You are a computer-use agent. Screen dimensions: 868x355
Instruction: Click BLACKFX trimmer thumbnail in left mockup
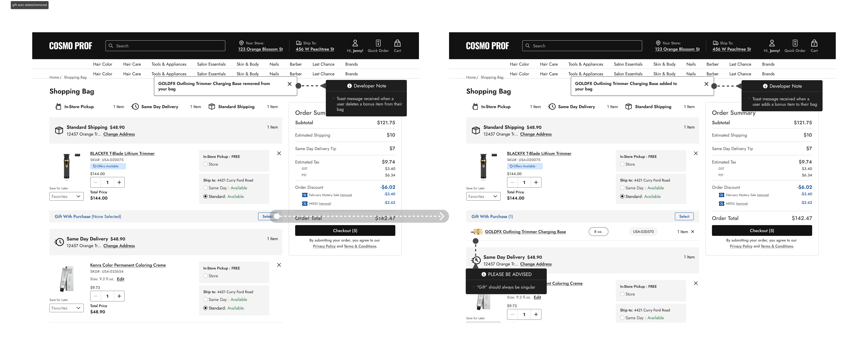pyautogui.click(x=67, y=167)
